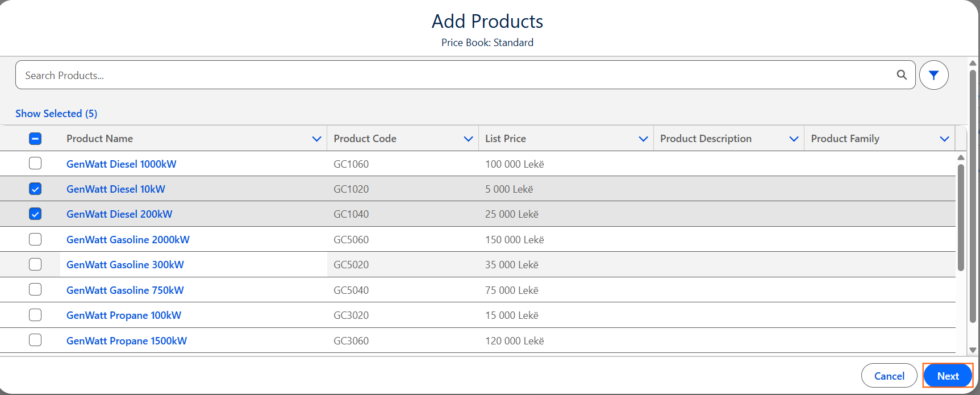Select list price 75 000 Lekë
This screenshot has height=395, width=980.
click(511, 290)
